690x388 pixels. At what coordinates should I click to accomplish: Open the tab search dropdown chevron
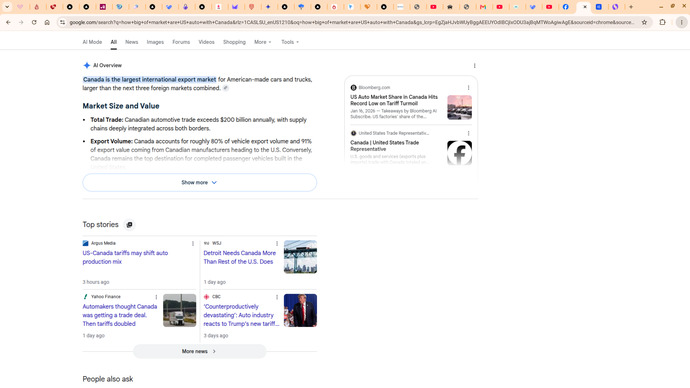click(x=7, y=7)
